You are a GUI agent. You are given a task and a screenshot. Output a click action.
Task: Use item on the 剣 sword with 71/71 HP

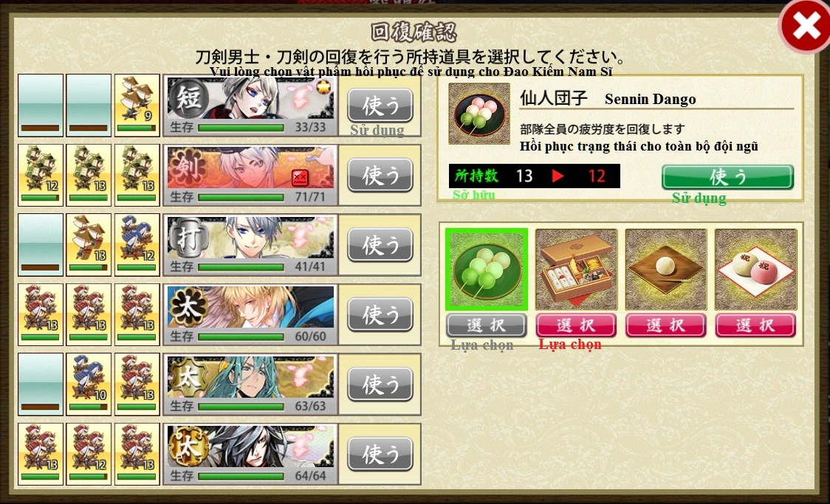pyautogui.click(x=380, y=175)
